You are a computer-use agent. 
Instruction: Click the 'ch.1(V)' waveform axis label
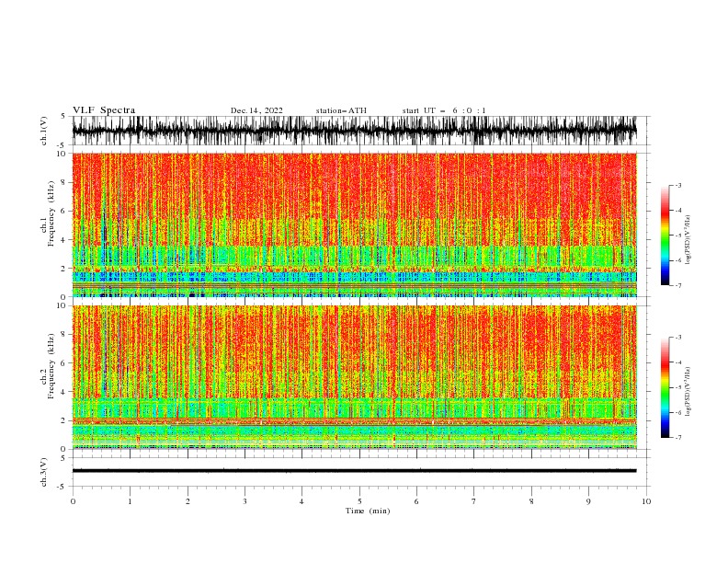[44, 131]
